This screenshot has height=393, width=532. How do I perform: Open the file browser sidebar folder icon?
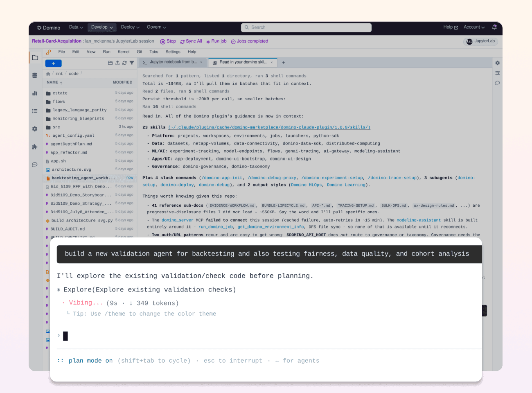35,58
